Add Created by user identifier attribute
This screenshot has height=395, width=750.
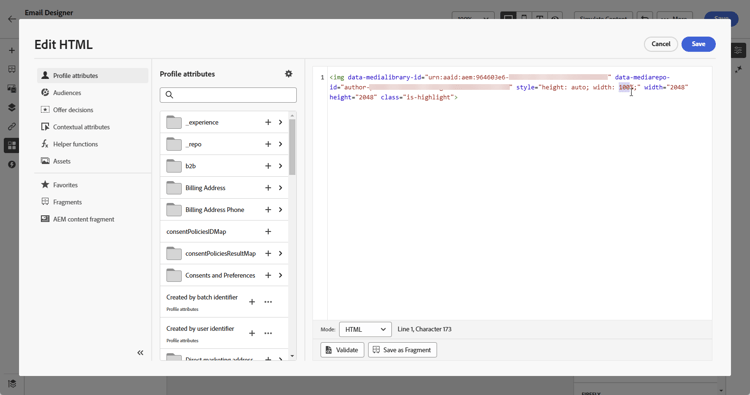(252, 333)
